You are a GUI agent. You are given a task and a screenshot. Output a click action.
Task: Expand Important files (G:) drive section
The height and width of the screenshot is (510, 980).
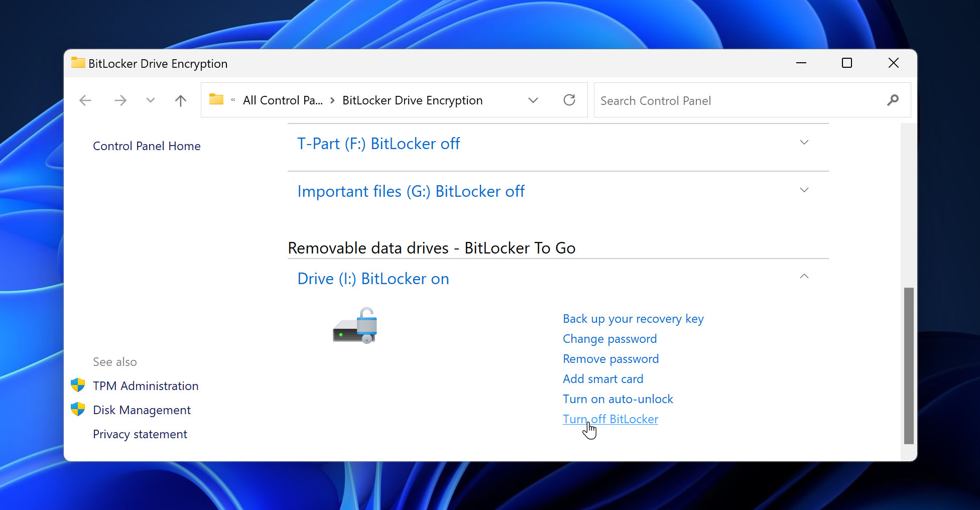click(x=804, y=190)
